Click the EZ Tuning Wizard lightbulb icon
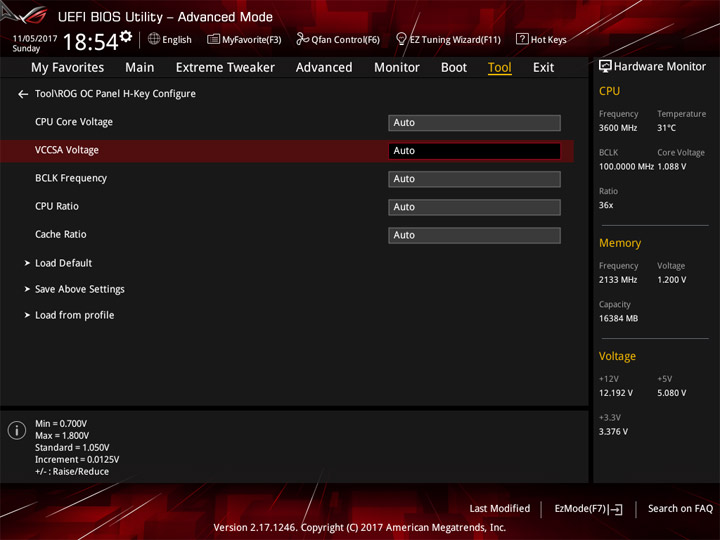Image resolution: width=720 pixels, height=540 pixels. 401,39
